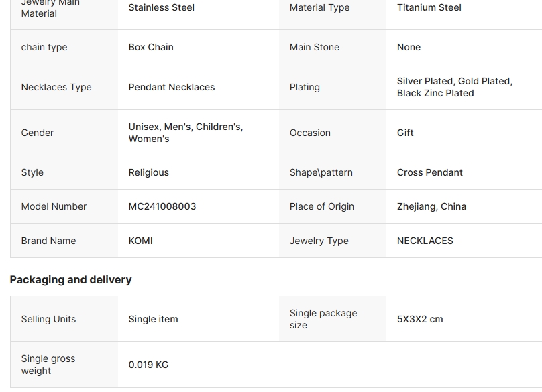
Task: Select the "Religious" style value
Action: (x=148, y=172)
